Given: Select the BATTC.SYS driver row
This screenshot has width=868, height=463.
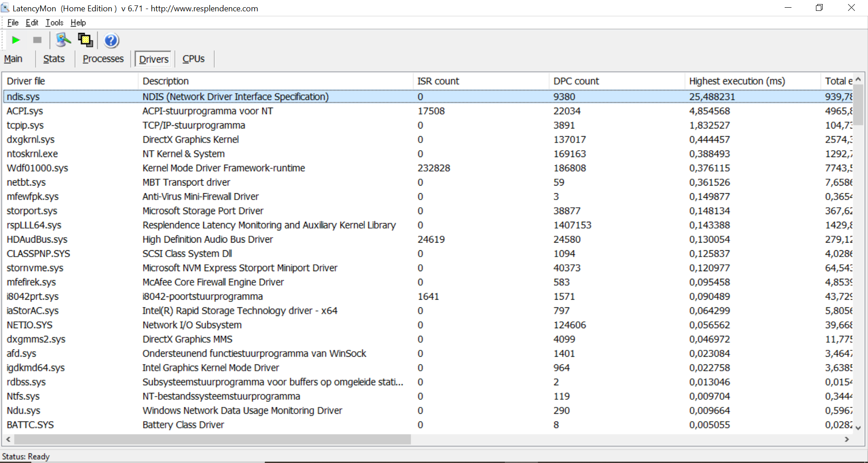Looking at the screenshot, I should (x=428, y=425).
